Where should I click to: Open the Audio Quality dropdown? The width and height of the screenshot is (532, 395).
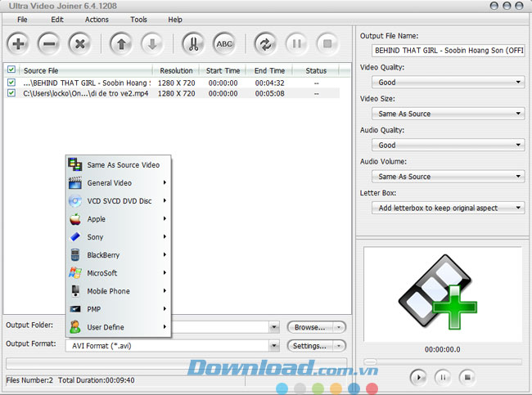(x=448, y=145)
